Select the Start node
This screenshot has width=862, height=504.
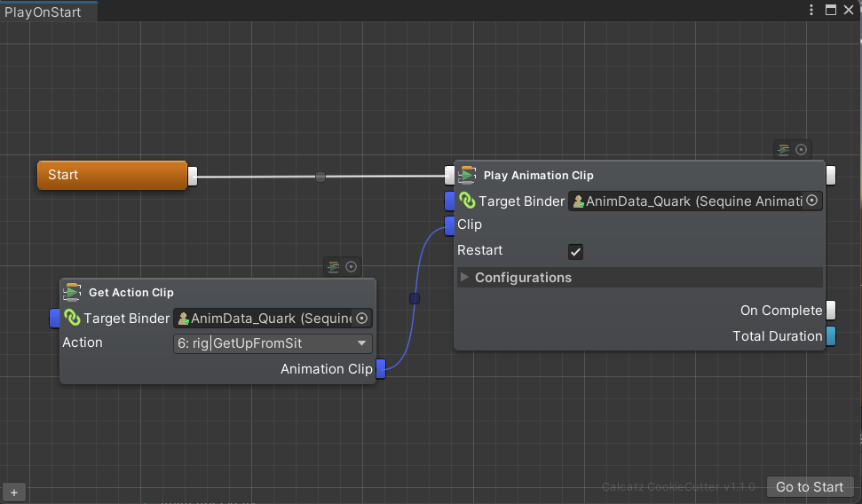112,175
